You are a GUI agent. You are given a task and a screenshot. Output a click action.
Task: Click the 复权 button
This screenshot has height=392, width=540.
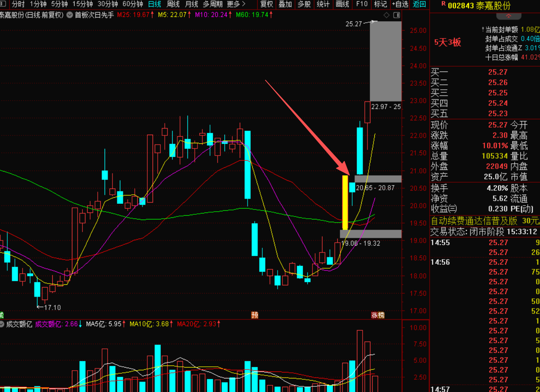tap(266, 4)
